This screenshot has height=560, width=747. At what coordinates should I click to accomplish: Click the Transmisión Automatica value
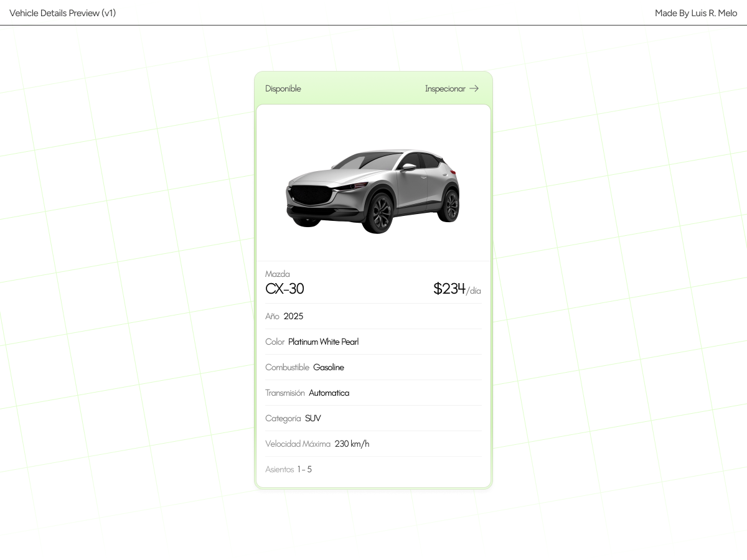pos(329,393)
